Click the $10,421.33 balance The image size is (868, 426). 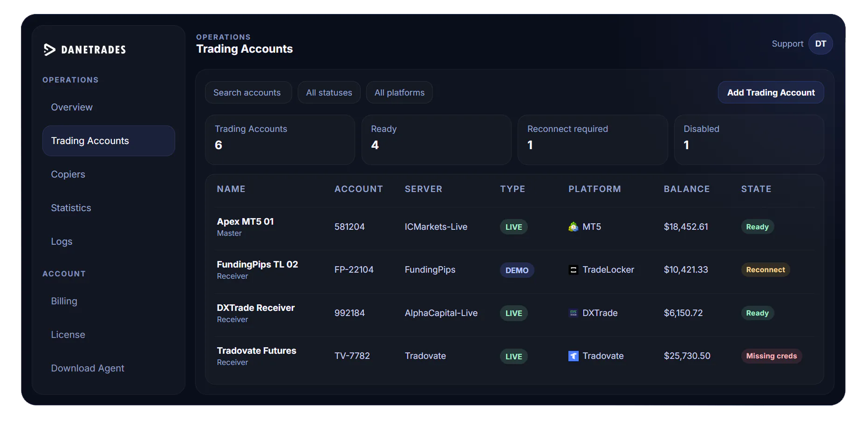[686, 270]
